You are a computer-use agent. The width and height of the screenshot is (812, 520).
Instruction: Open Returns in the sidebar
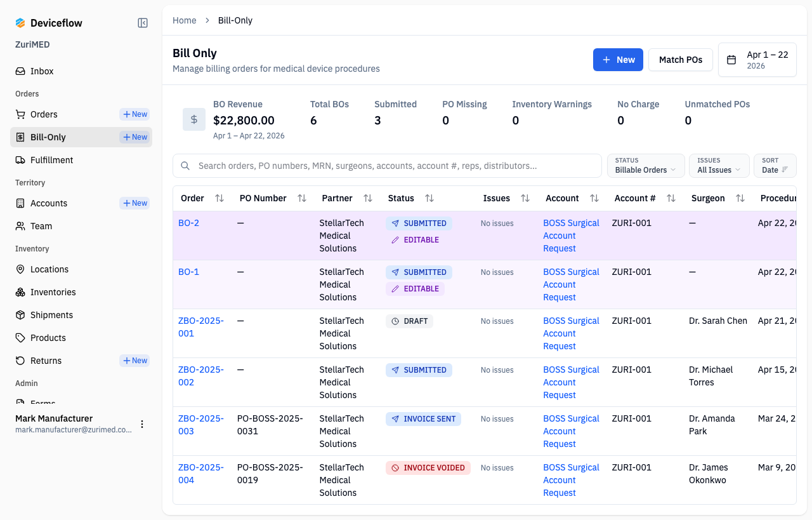tap(46, 361)
